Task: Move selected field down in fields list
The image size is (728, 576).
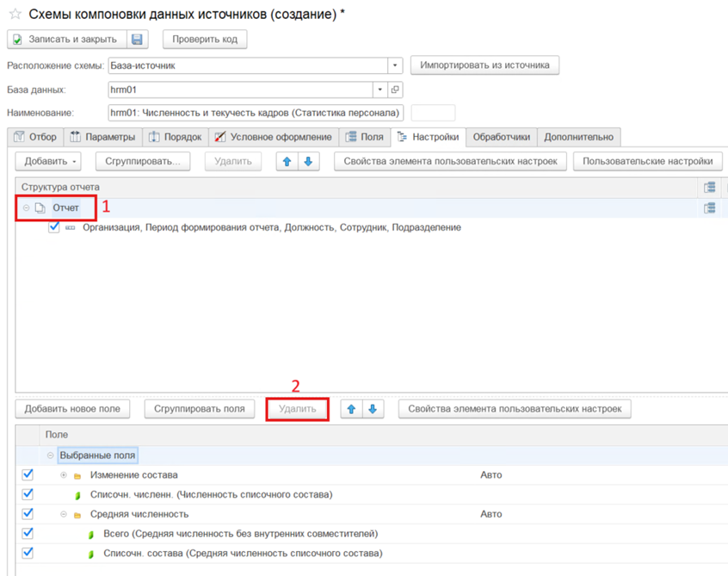Action: [372, 409]
